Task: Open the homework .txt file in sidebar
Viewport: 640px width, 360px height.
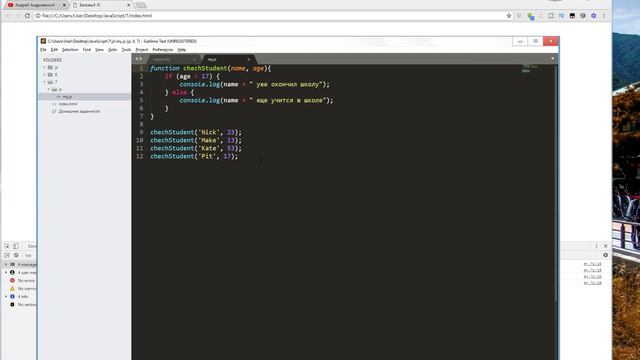Action: pyautogui.click(x=79, y=111)
